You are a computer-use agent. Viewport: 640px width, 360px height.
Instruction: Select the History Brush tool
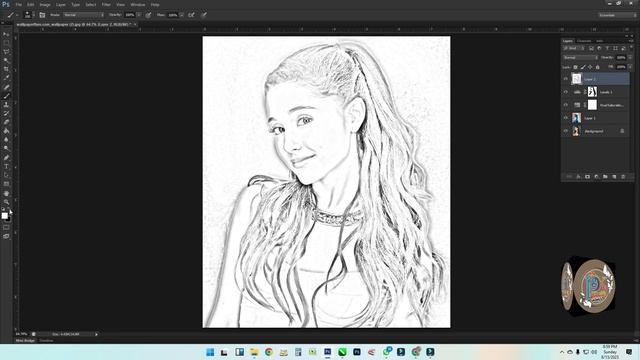point(6,113)
